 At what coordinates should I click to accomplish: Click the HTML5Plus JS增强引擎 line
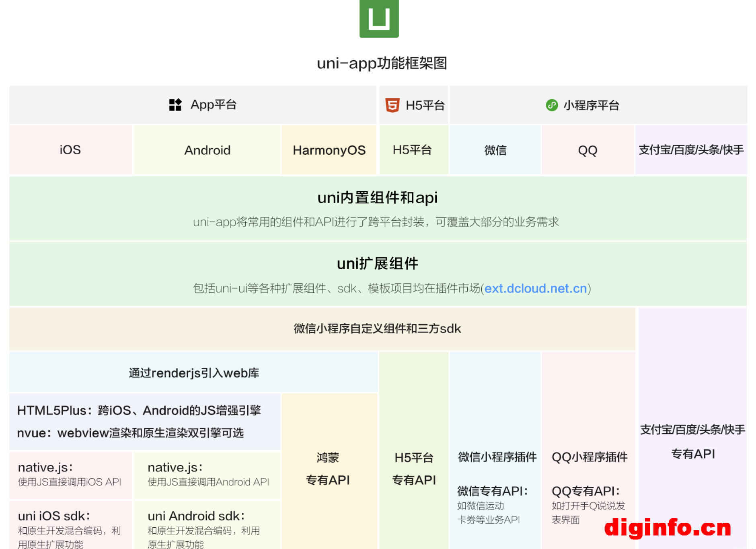pyautogui.click(x=139, y=410)
